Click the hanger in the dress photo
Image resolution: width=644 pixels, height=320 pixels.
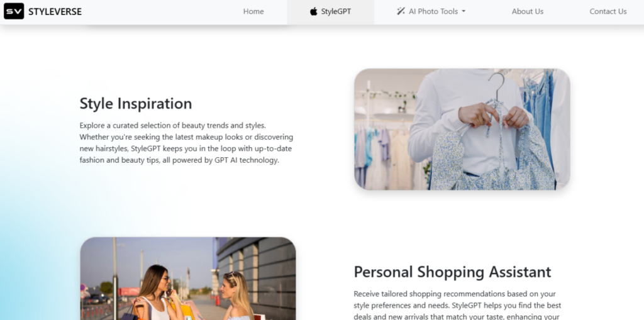pyautogui.click(x=497, y=87)
